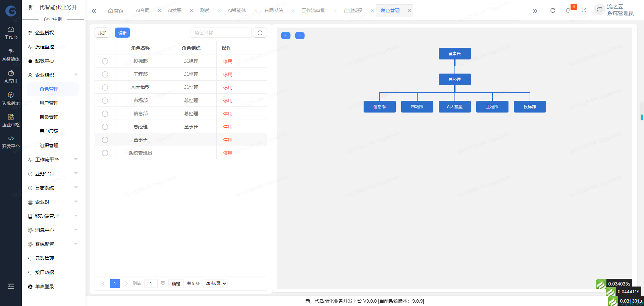Select the radio button for 董事长 row
The image size is (644, 306).
105,140
